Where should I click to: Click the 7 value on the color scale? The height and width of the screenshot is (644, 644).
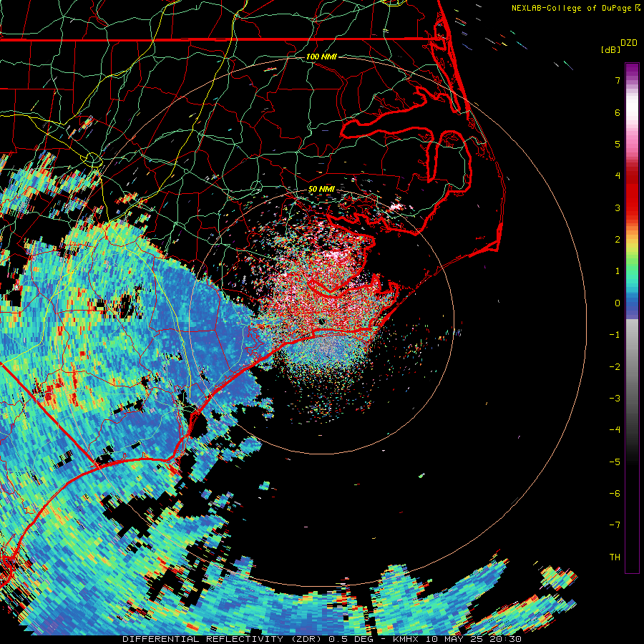618,80
